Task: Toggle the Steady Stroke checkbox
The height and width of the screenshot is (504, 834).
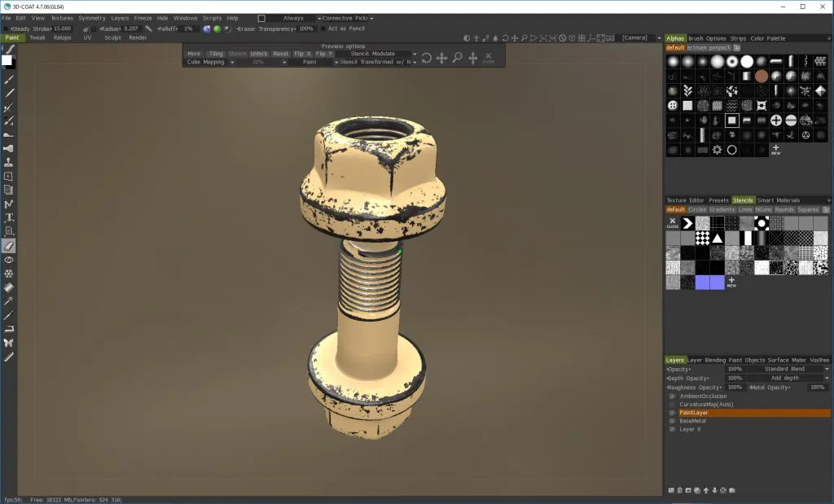Action: point(6,28)
